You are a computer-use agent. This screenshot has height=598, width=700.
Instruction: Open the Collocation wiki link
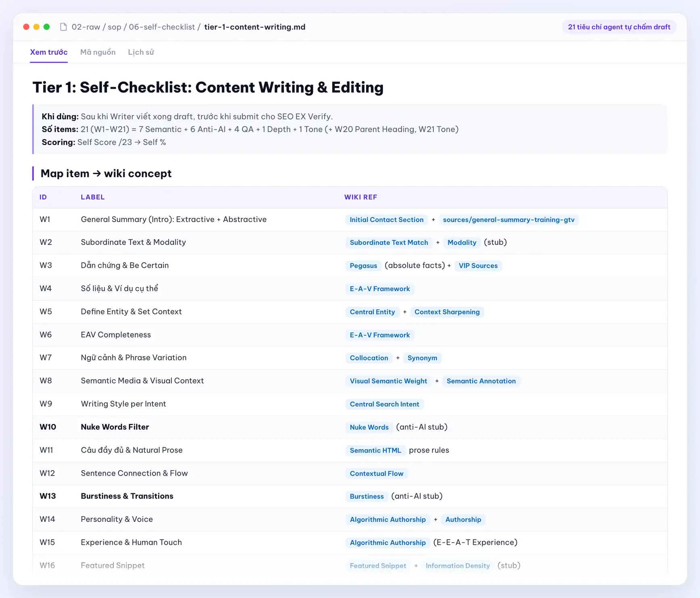(x=369, y=358)
